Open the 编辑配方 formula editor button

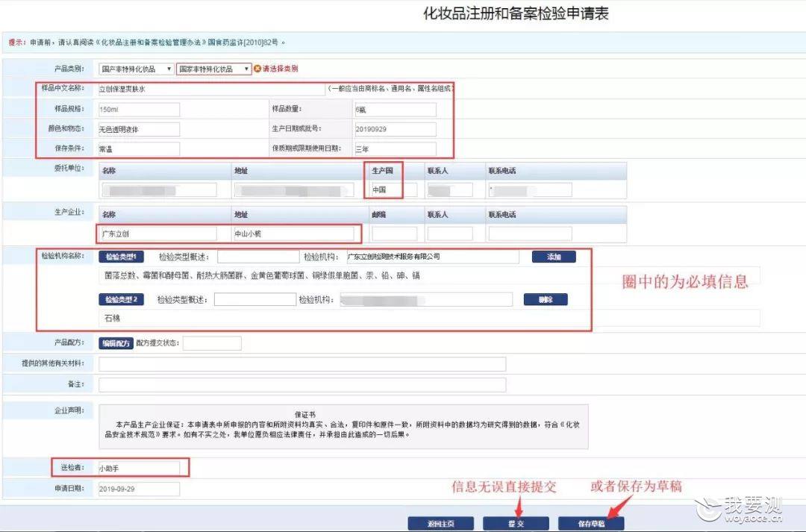point(116,343)
